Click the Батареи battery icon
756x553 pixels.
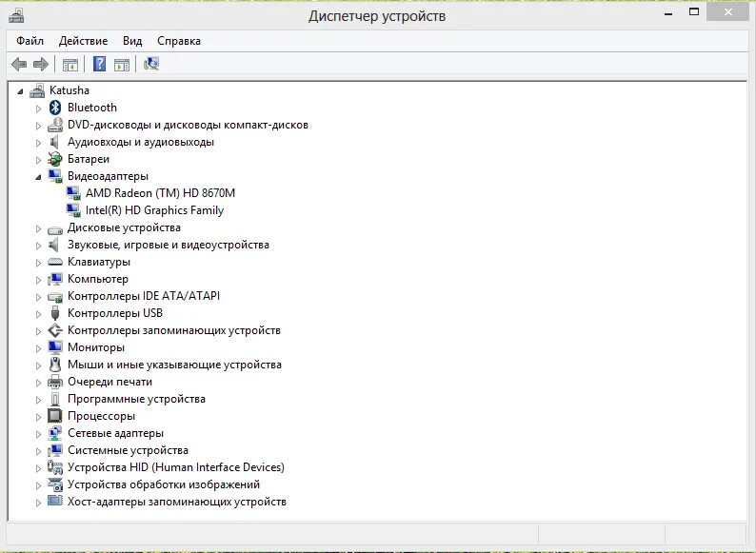tap(55, 159)
